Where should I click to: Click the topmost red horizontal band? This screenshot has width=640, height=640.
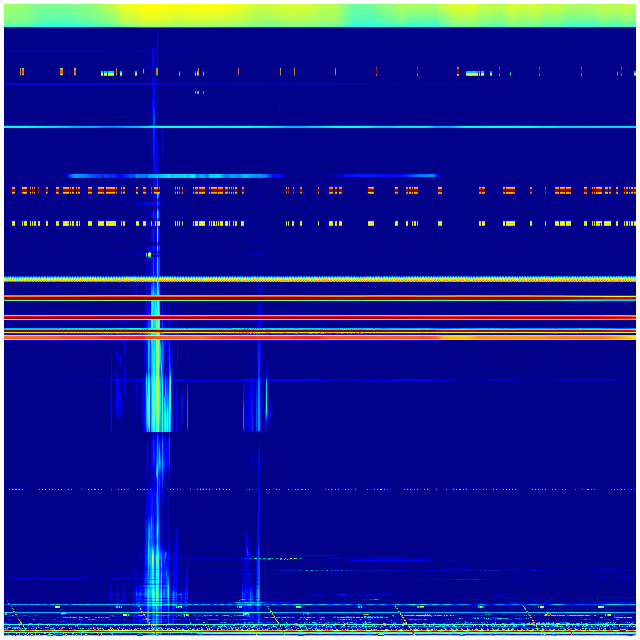(x=320, y=297)
